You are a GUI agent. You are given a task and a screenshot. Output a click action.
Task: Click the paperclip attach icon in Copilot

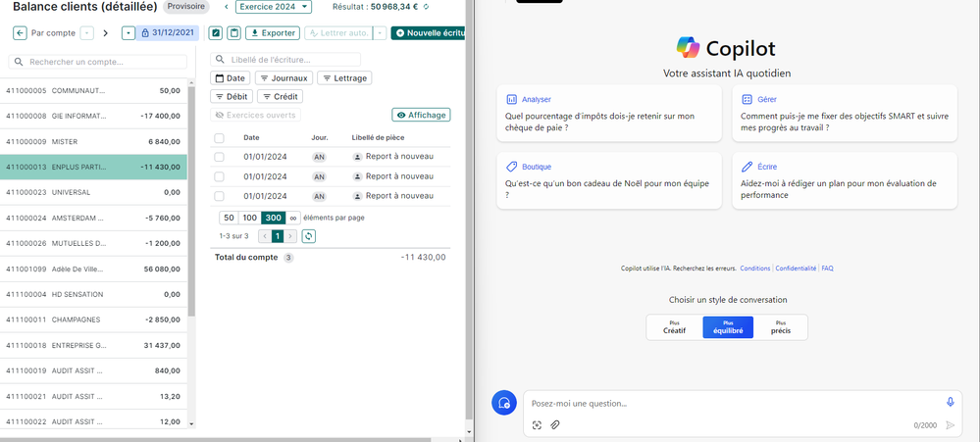(554, 425)
